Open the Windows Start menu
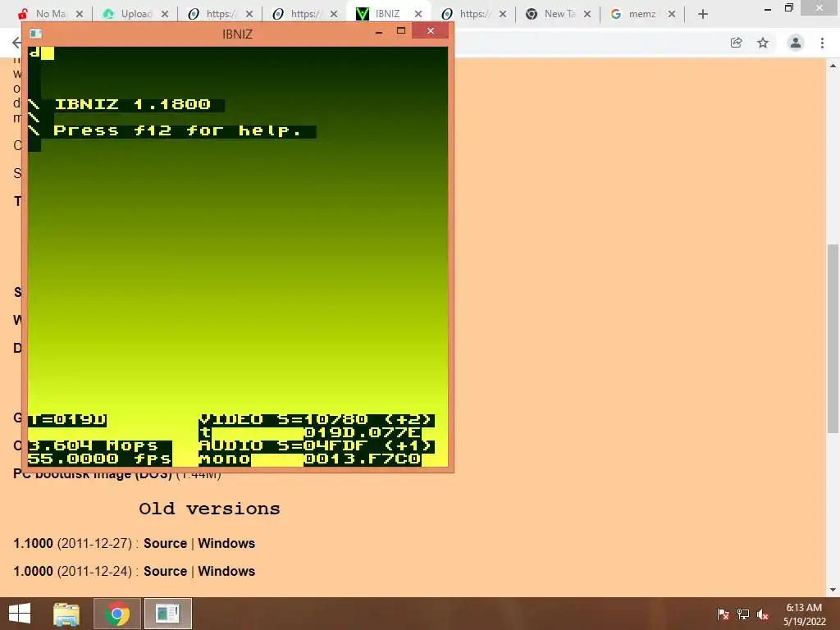The image size is (840, 630). tap(20, 614)
